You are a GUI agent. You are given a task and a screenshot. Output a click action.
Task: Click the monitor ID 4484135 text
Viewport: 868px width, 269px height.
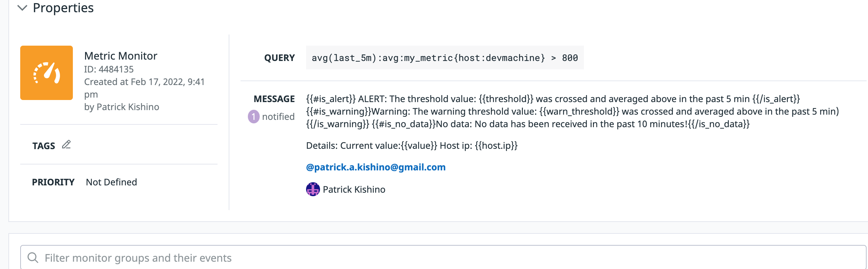coord(109,69)
